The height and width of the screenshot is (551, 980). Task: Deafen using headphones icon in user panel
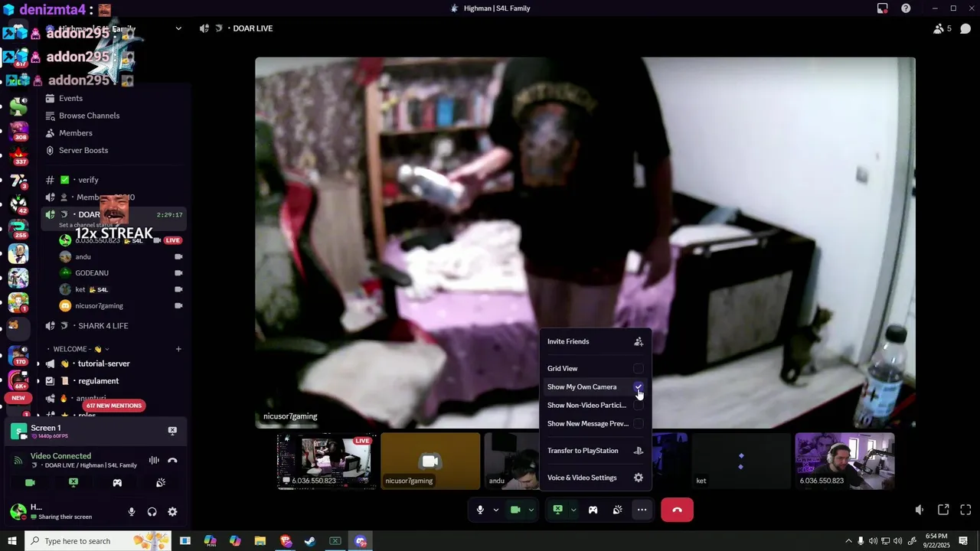coord(152,512)
